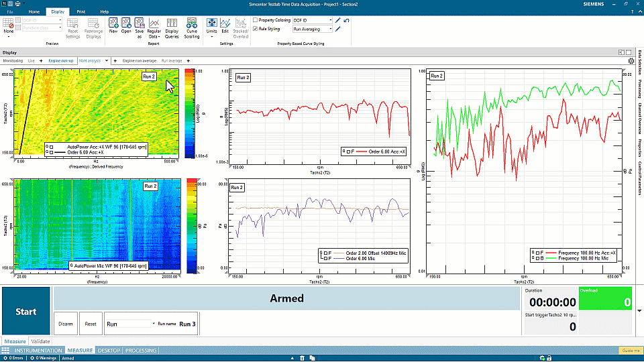Open the DOF ID property dropdown
This screenshot has width=644, height=362.
tap(313, 20)
